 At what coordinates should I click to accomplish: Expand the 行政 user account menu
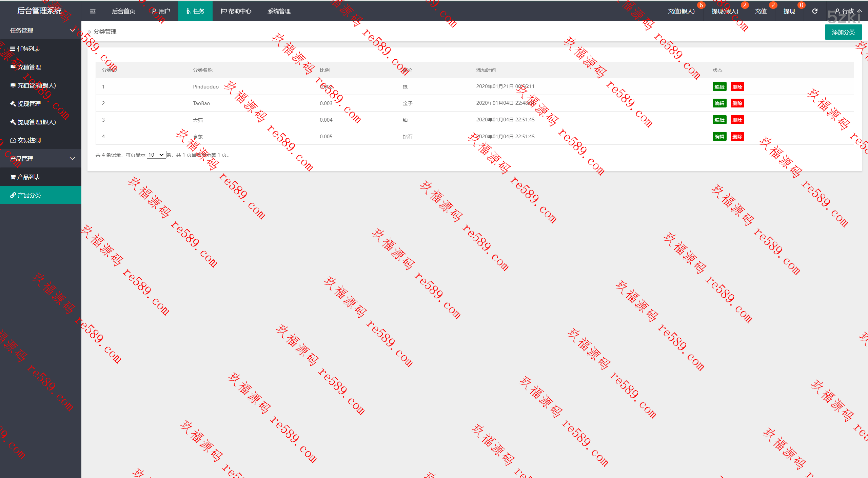click(x=848, y=11)
